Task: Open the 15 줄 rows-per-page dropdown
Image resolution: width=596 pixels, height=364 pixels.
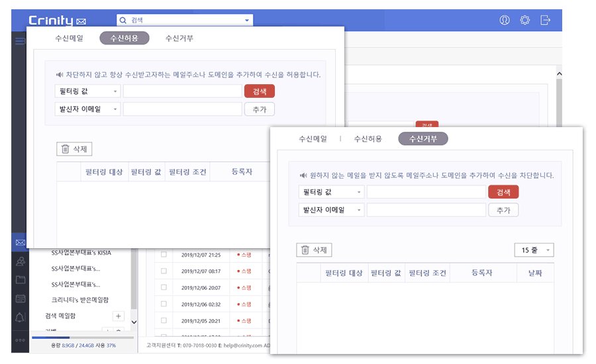Action: click(x=534, y=250)
